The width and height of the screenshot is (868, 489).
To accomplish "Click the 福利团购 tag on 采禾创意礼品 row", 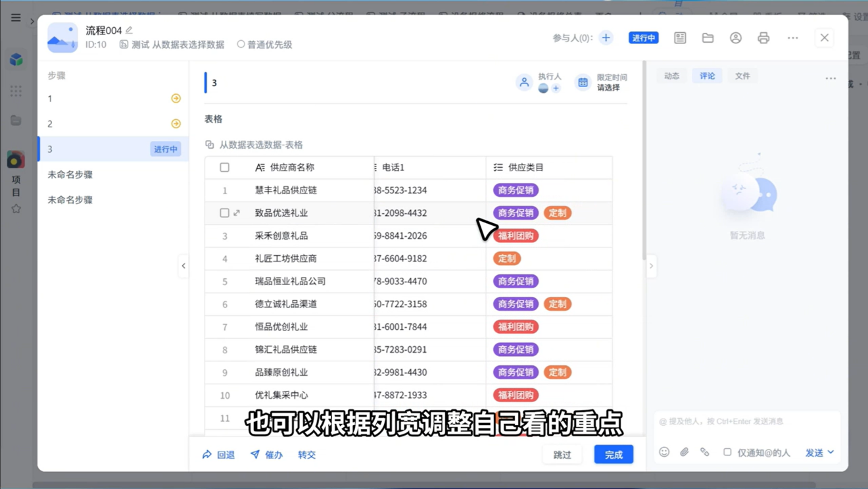I will (x=516, y=236).
